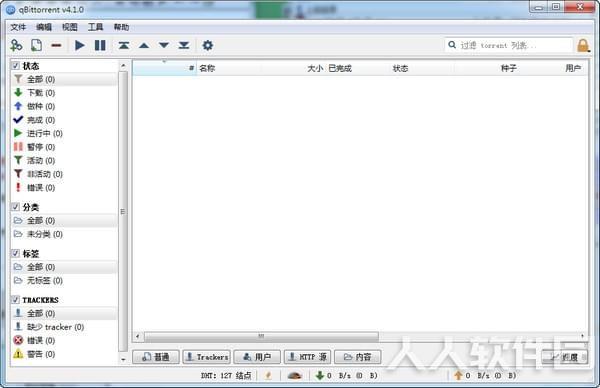
Task: Open the 帮助 menu
Action: pos(121,27)
